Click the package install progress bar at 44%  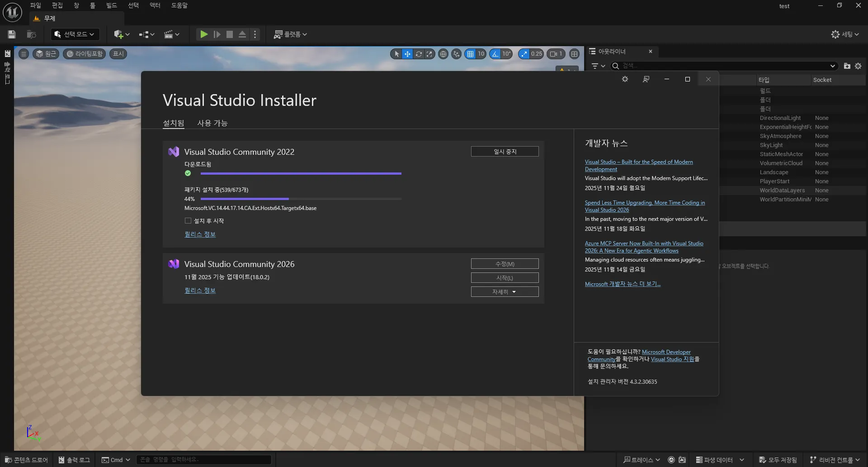(x=301, y=199)
